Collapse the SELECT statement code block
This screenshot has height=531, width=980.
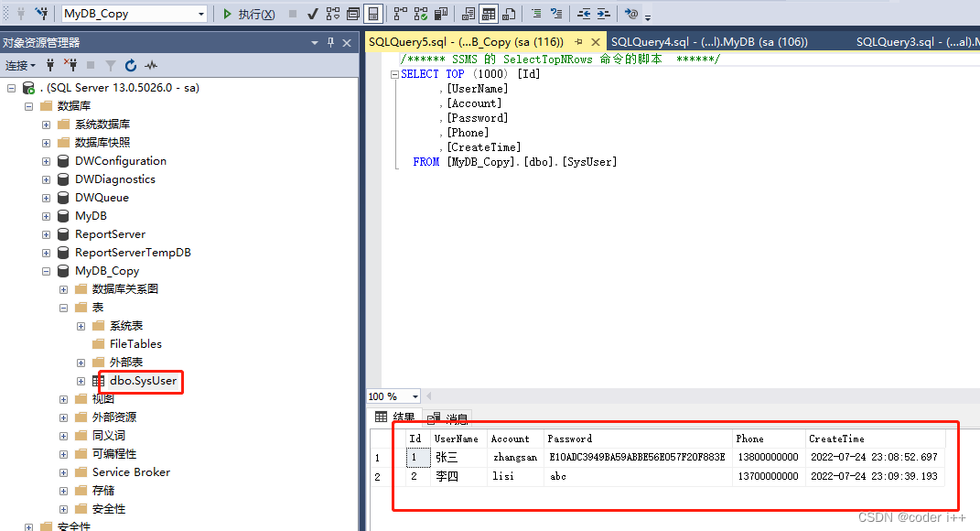(x=394, y=74)
